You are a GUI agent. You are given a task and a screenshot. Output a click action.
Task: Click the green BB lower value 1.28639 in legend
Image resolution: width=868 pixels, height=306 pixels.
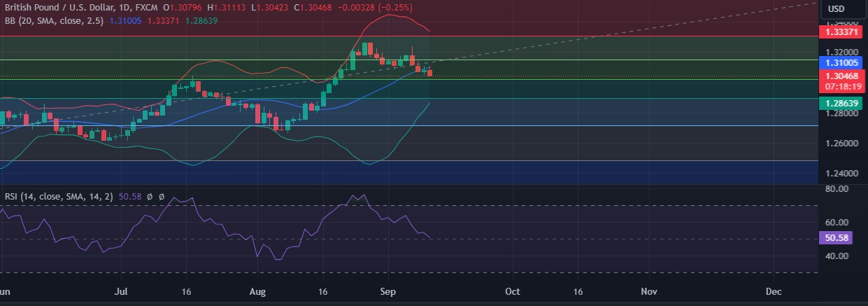pyautogui.click(x=201, y=21)
